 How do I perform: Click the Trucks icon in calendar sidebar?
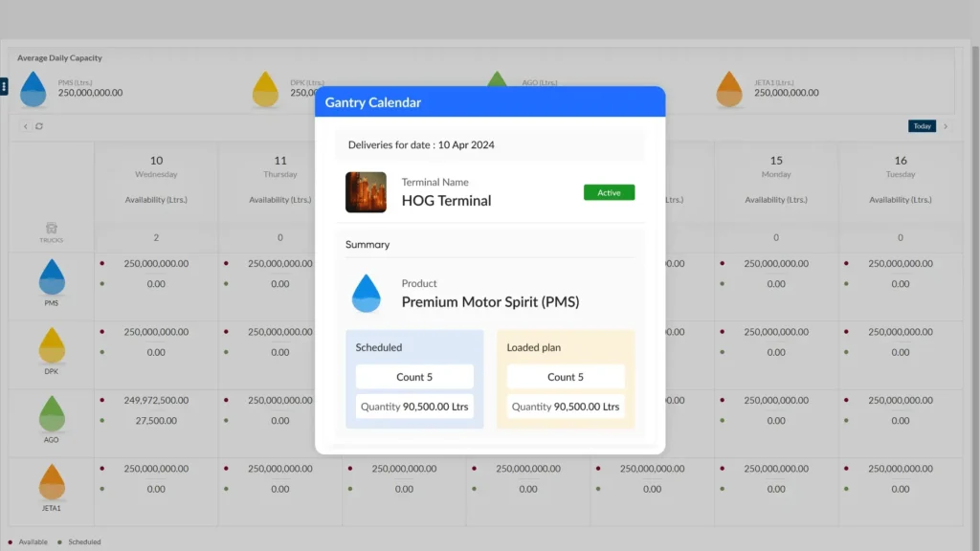52,228
